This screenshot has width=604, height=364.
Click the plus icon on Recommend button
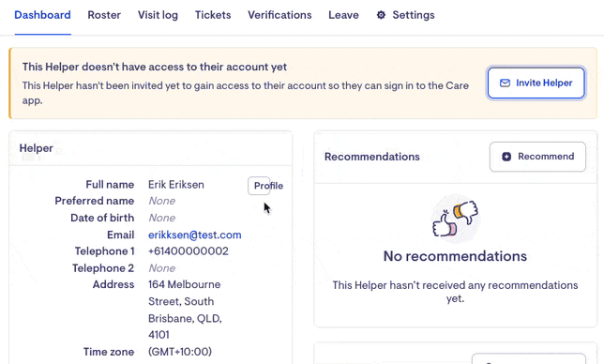coord(506,157)
